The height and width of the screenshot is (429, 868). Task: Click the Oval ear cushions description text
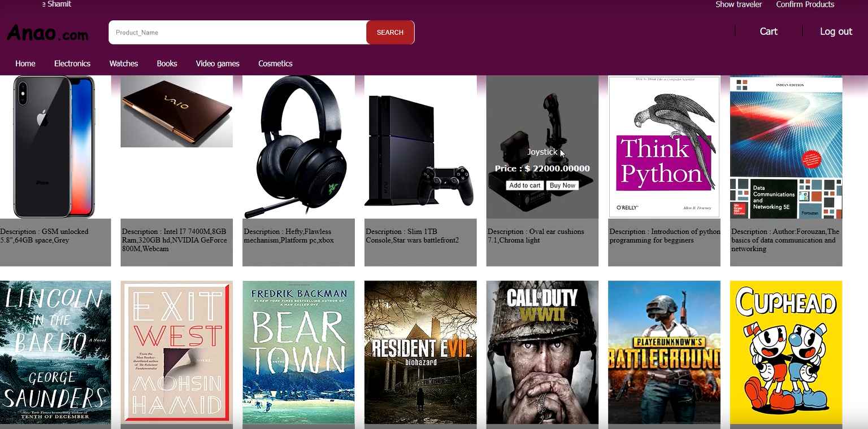[536, 236]
